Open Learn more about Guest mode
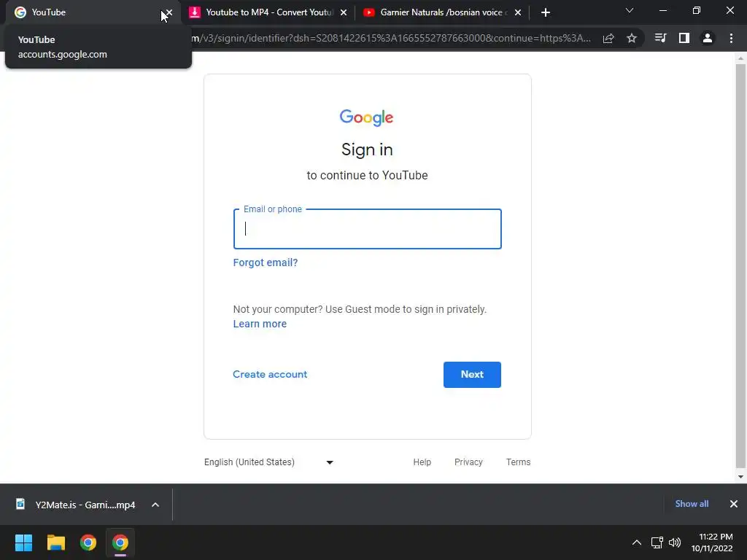This screenshot has width=747, height=560. pos(260,324)
